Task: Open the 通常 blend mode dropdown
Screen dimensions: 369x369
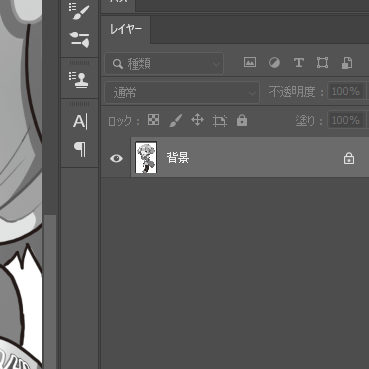Action: coord(182,93)
